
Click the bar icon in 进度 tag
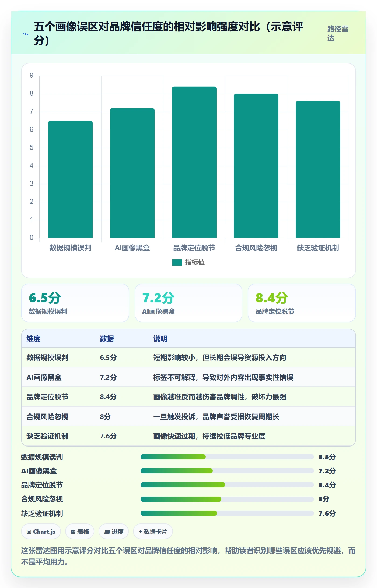(107, 532)
